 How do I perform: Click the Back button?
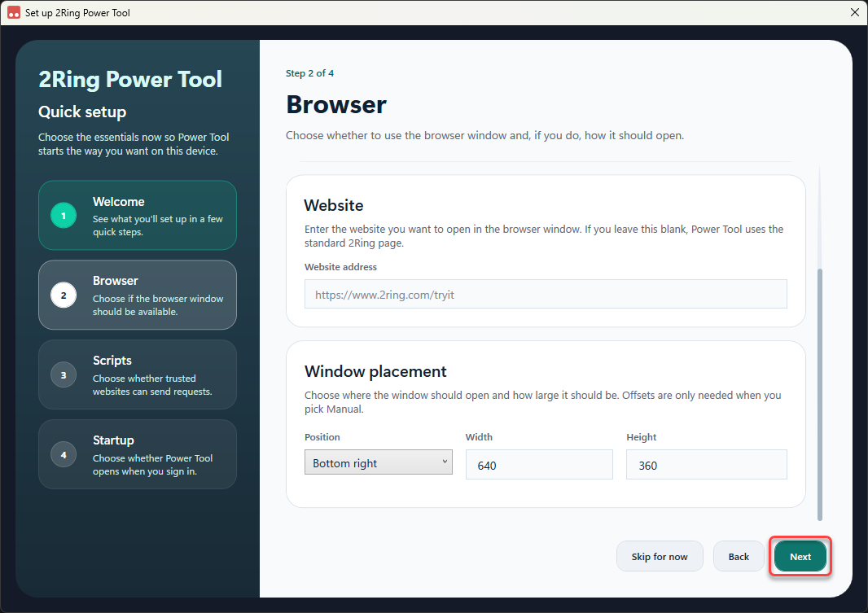739,557
